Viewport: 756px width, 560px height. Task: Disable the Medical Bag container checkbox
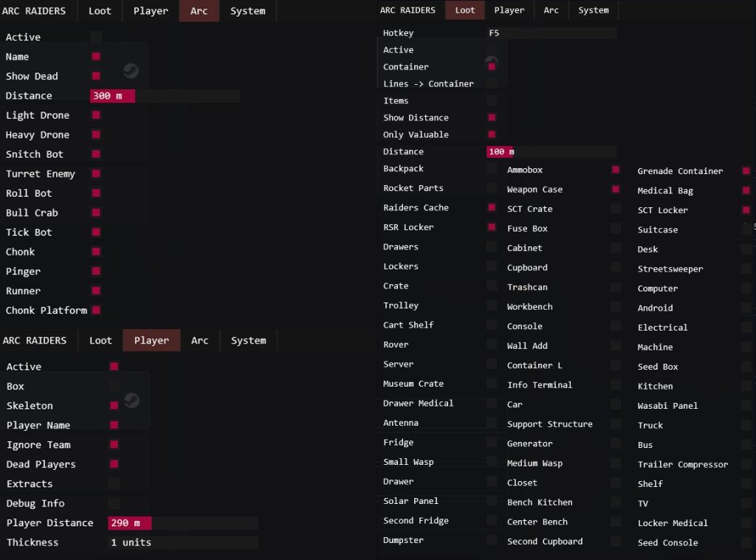pos(745,190)
